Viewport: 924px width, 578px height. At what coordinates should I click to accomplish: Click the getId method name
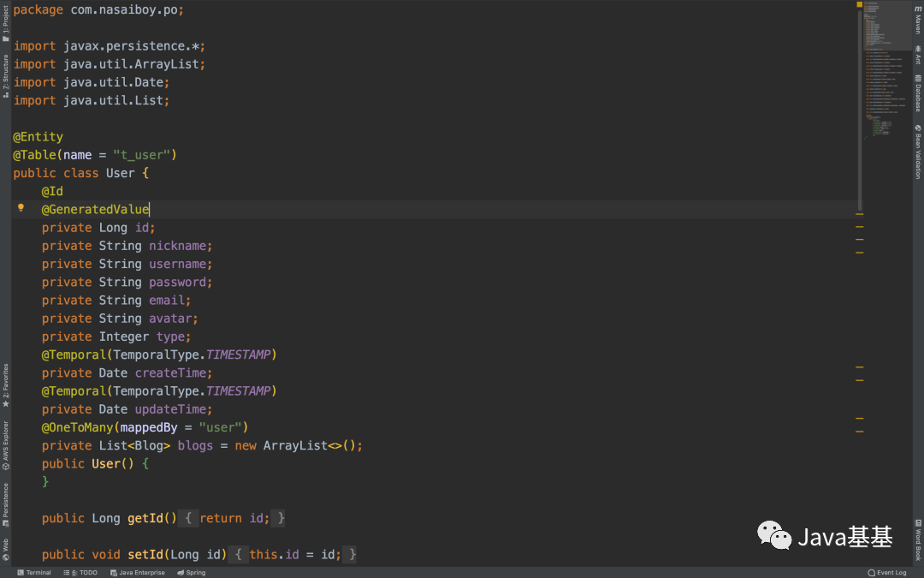145,518
